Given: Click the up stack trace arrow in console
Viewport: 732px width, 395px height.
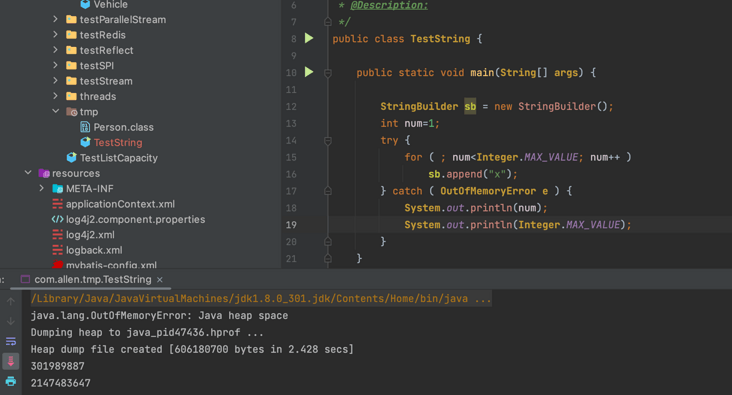Looking at the screenshot, I should tap(11, 302).
